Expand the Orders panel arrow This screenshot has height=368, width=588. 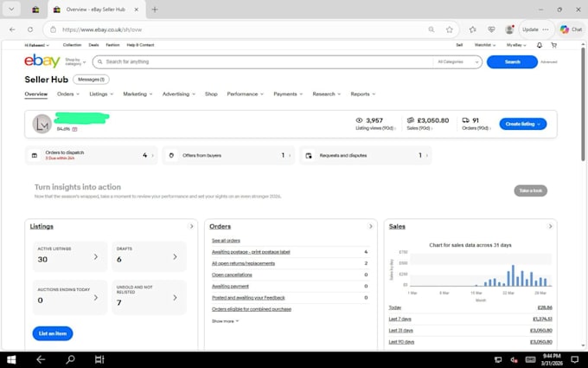pos(370,227)
